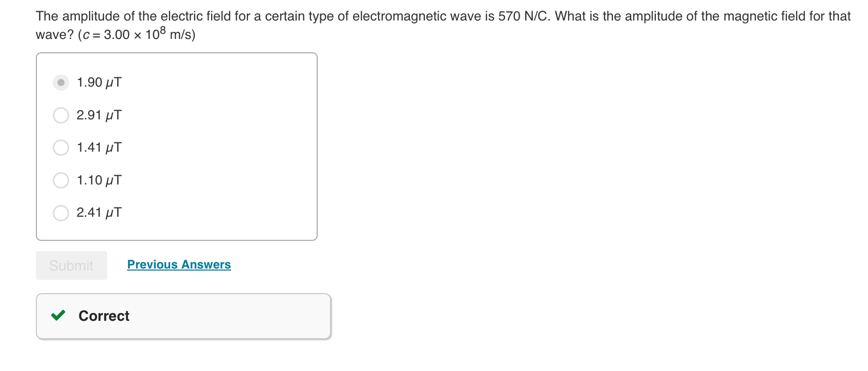Image resolution: width=868 pixels, height=371 pixels.
Task: Click the Previous Answers underlined text
Action: click(178, 264)
